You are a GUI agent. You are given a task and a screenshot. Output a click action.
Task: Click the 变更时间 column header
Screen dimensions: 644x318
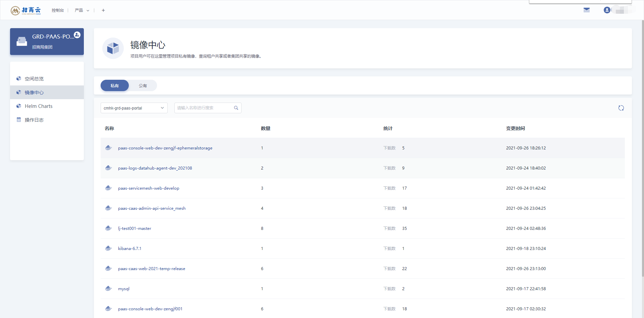click(516, 128)
